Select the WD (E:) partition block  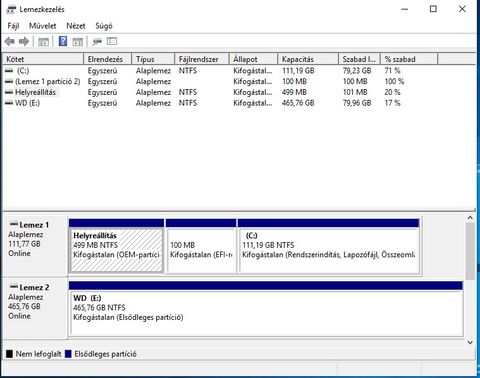point(266,309)
